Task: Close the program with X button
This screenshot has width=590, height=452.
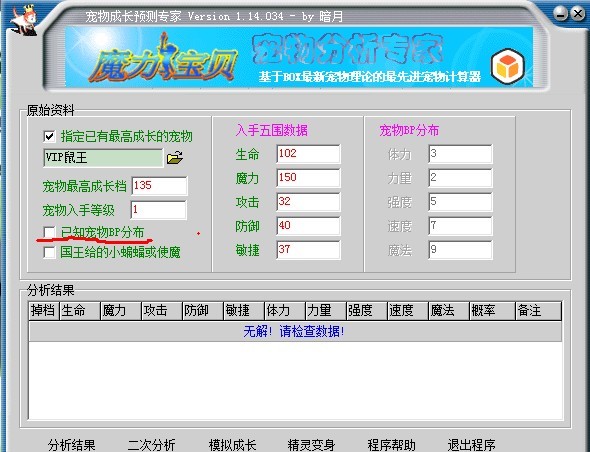Action: (578, 14)
